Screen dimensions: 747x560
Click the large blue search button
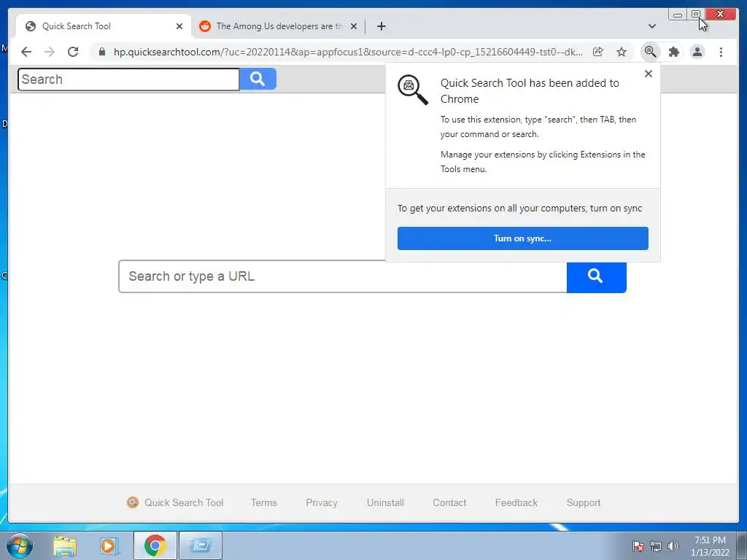[x=596, y=276]
